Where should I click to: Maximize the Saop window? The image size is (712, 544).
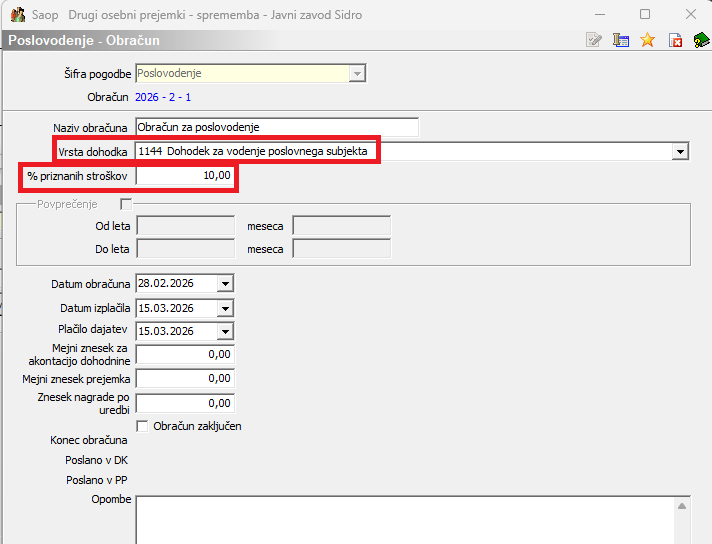click(x=645, y=15)
